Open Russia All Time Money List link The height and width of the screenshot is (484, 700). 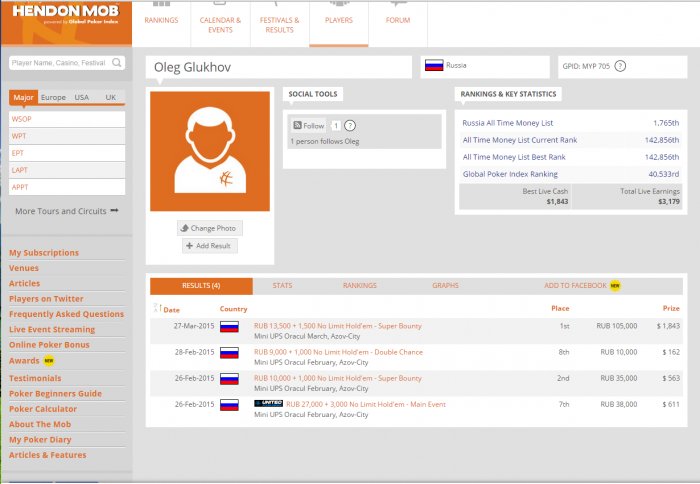pos(513,122)
